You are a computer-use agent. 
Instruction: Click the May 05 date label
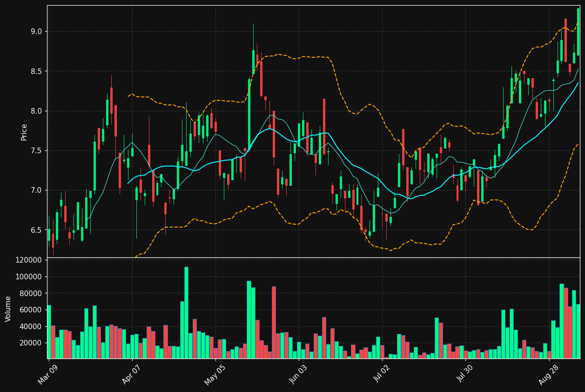coord(215,374)
